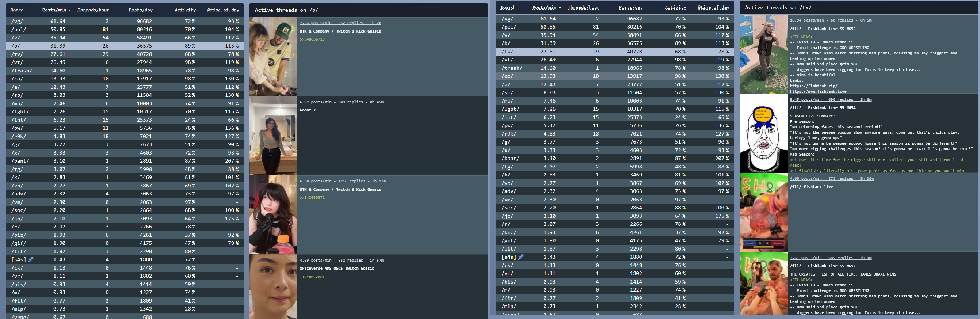Click the pin icon beside [s4s] in the right table

[x=521, y=257]
